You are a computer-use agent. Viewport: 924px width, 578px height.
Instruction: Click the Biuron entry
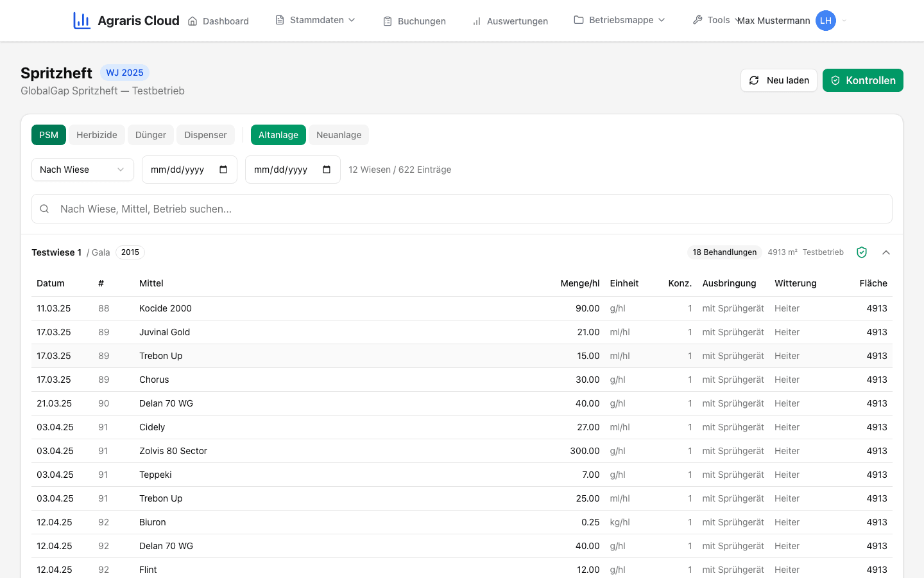153,522
